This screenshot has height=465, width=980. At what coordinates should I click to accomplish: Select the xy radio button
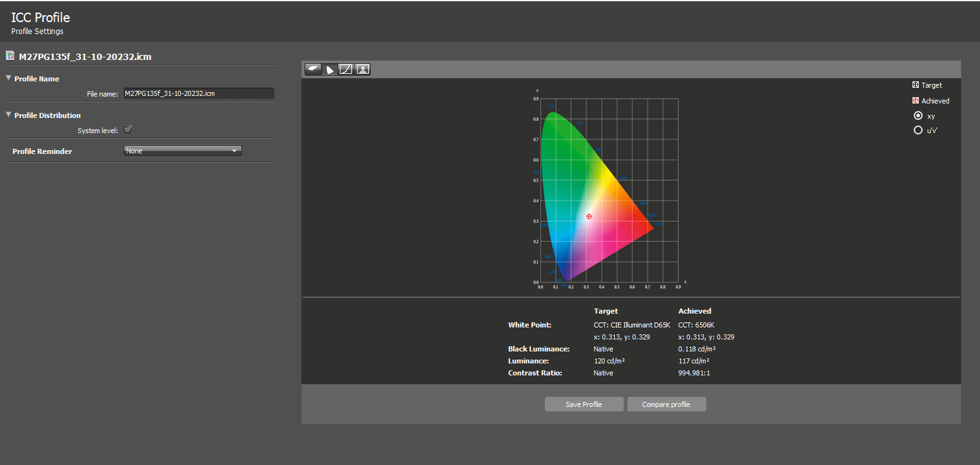pos(918,115)
